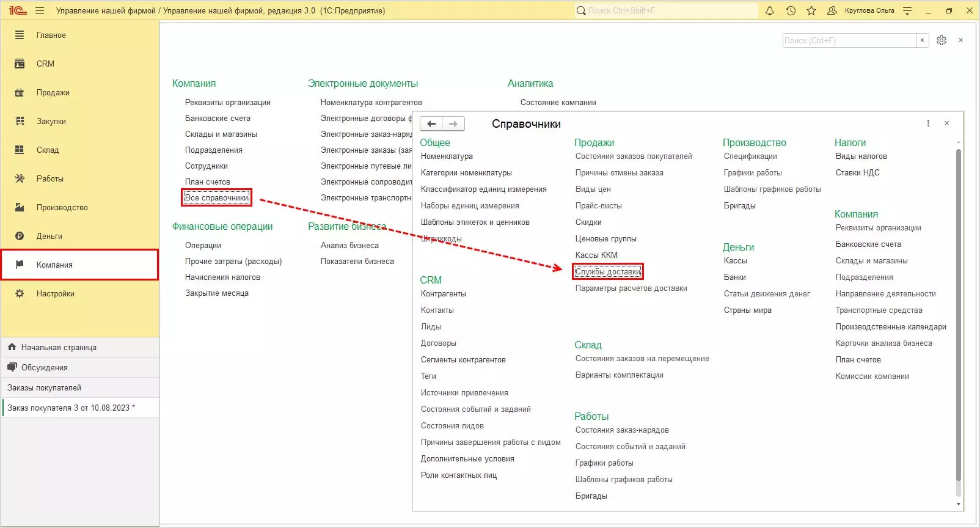980x528 pixels.
Task: Open Контрагенты under CRM
Action: click(x=444, y=293)
